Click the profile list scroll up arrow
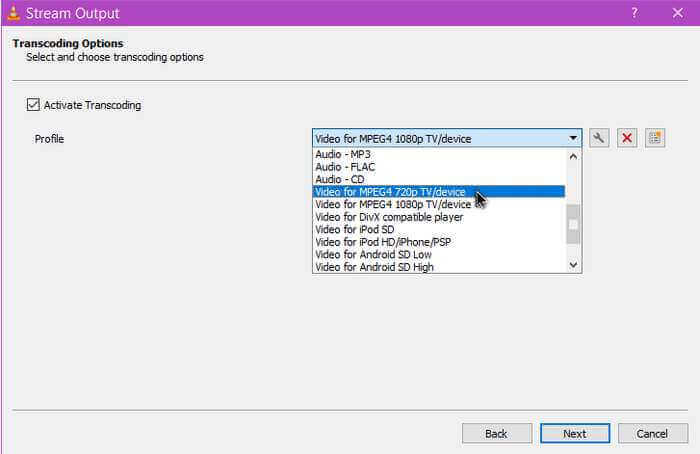Image resolution: width=700 pixels, height=454 pixels. [573, 157]
